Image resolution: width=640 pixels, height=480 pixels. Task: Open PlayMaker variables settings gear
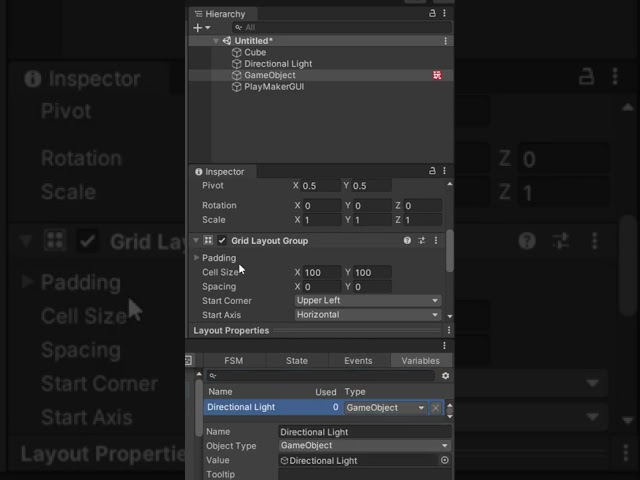coord(445,376)
